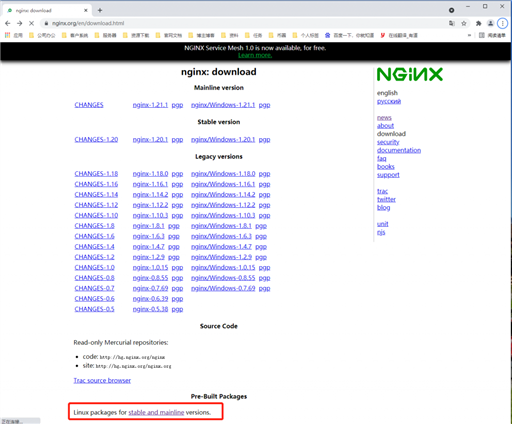Open the Apps grid bookmark

(14, 35)
